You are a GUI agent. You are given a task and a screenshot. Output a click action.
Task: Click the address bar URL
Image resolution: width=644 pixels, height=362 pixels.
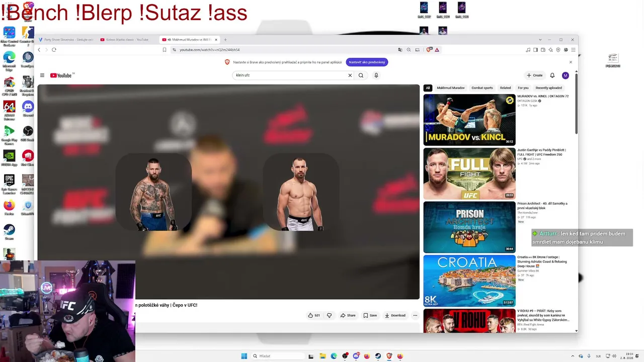coord(210,50)
